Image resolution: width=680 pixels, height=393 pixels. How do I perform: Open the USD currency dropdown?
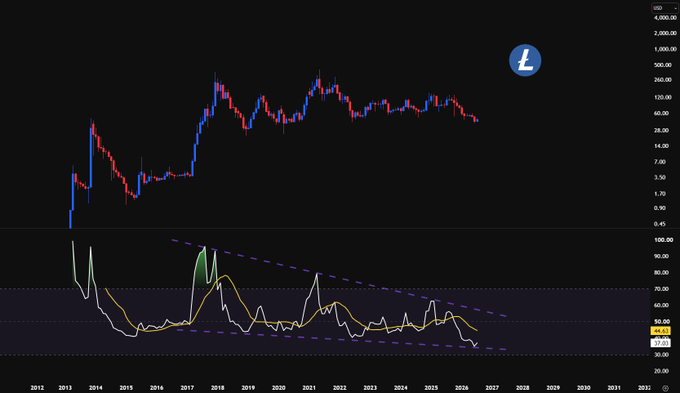pos(664,8)
